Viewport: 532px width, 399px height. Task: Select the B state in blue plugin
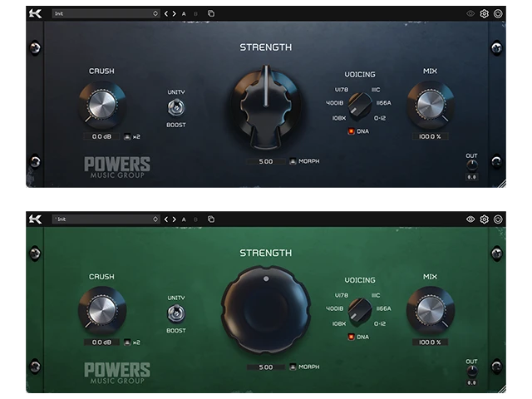(195, 14)
